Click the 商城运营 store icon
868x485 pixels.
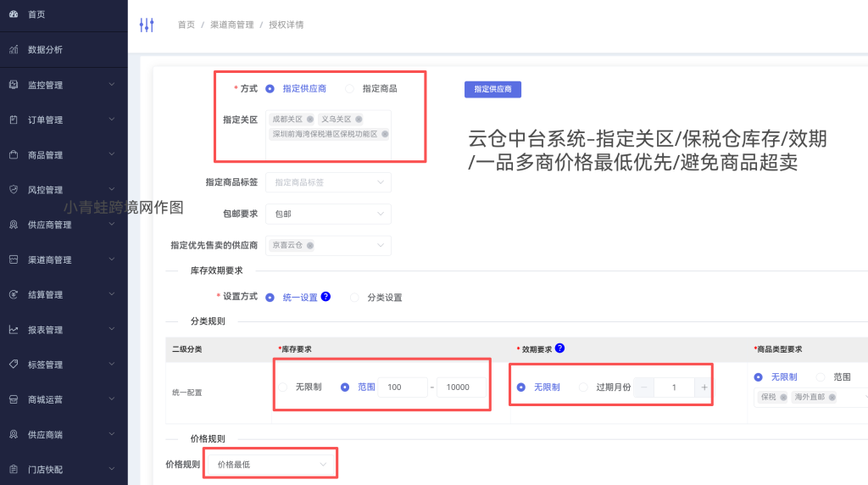14,399
